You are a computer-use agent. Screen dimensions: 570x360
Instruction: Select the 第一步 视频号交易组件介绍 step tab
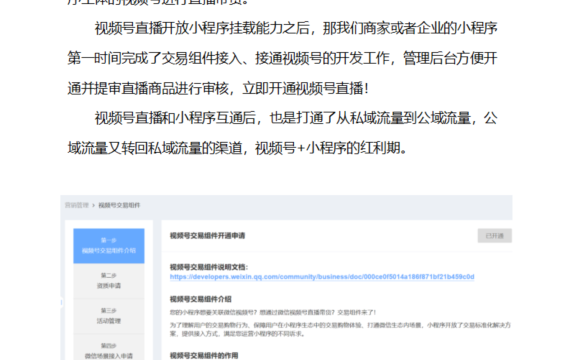click(109, 246)
